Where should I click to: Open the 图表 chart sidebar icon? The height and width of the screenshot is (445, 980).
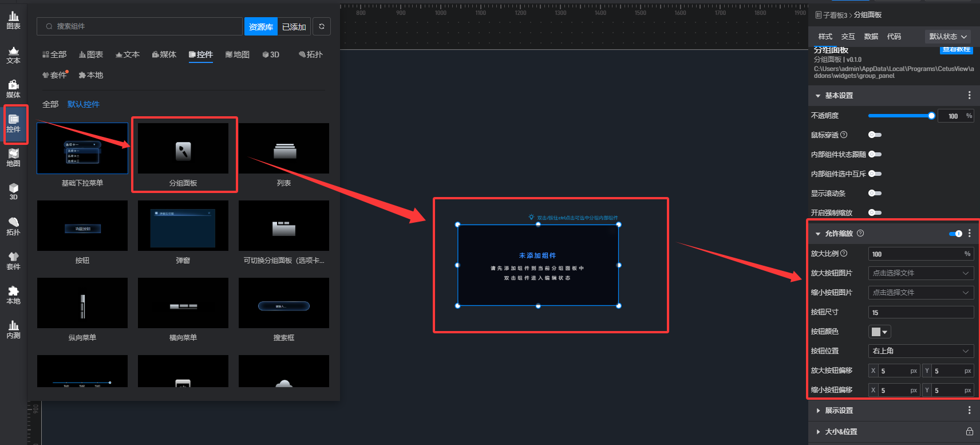tap(13, 21)
